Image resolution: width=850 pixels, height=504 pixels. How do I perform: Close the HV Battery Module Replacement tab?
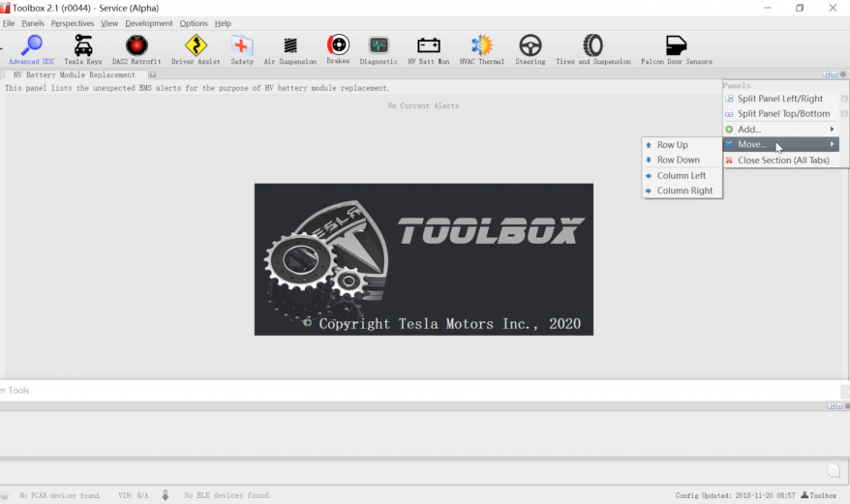tap(153, 74)
